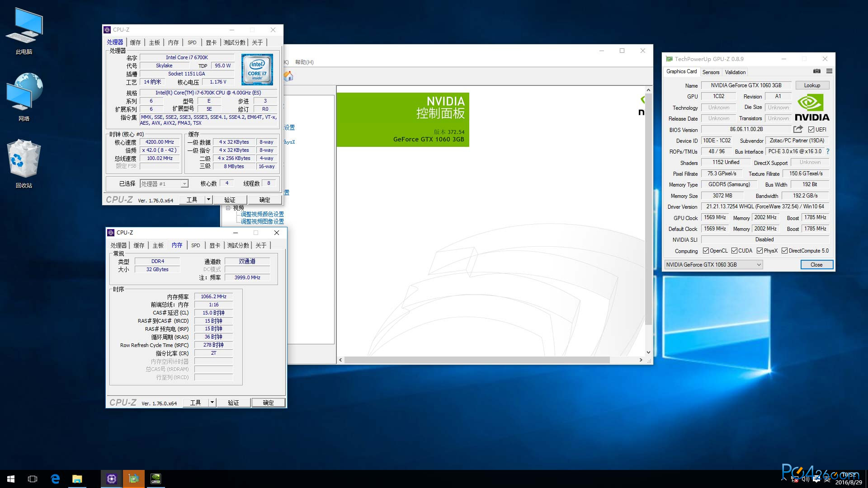Toggle the PhysX checkbox
Viewport: 868px width, 488px height.
click(760, 251)
